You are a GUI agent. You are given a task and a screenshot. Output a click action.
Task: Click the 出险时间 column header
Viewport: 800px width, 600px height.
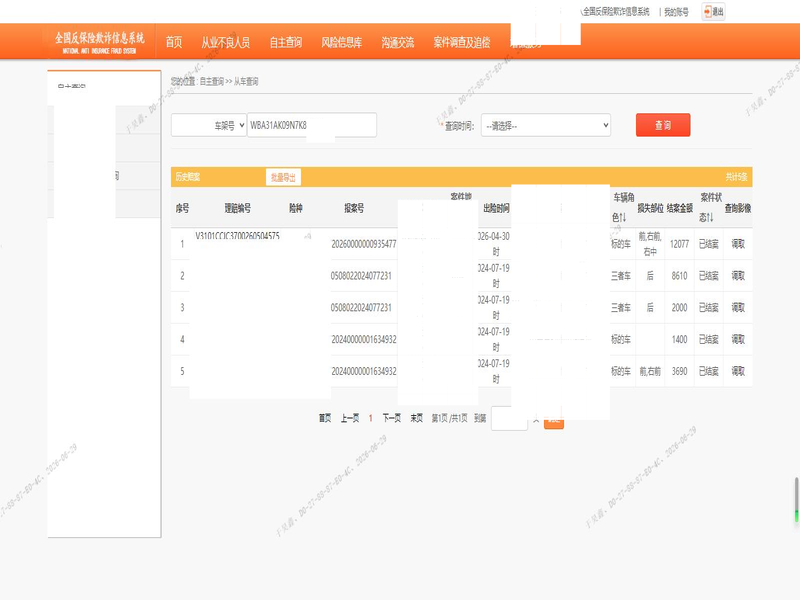[496, 208]
